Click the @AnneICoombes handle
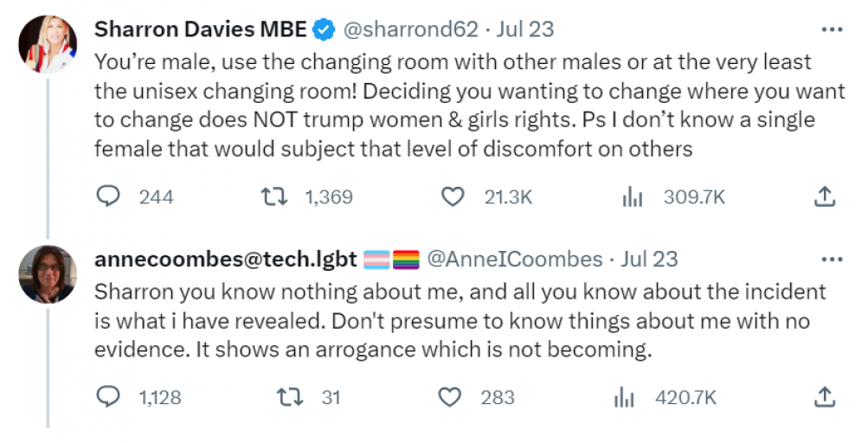Viewport: 868px width, 443px height. pyautogui.click(x=515, y=260)
